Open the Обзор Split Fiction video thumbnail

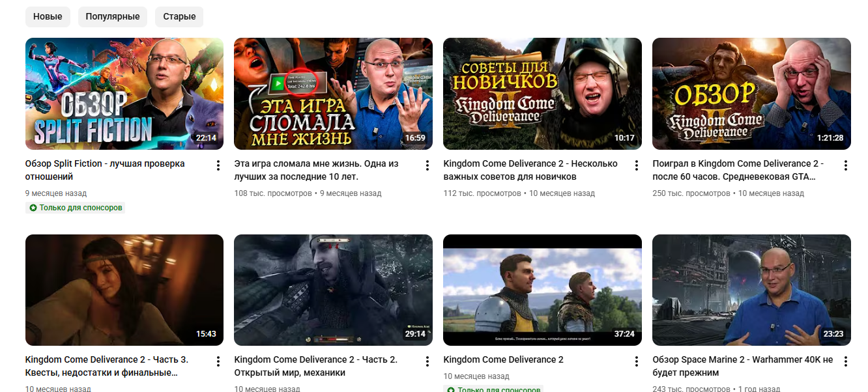[124, 94]
